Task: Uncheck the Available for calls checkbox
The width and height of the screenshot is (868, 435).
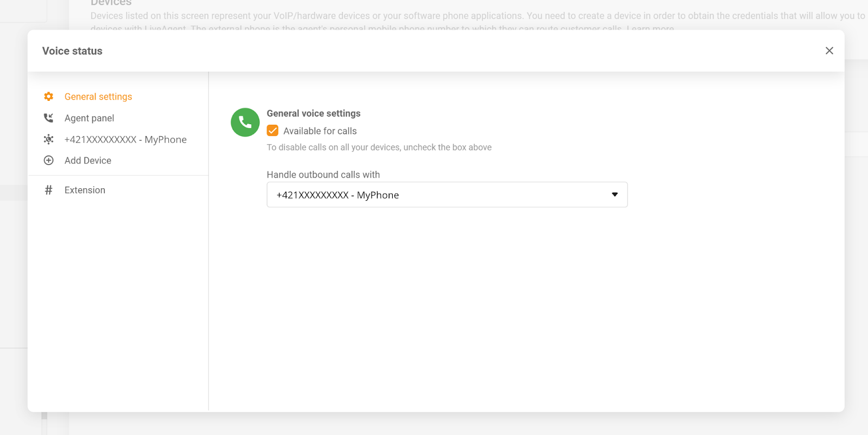Action: pyautogui.click(x=273, y=131)
